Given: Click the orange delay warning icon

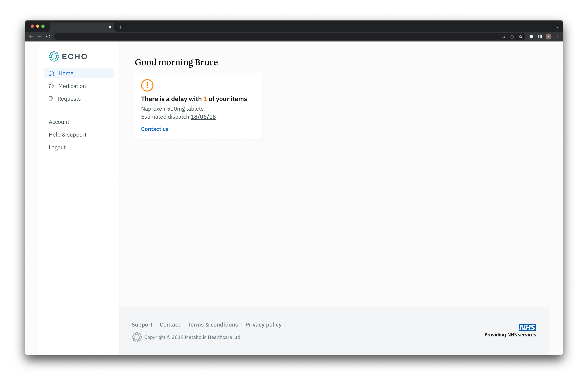Looking at the screenshot, I should tap(147, 85).
